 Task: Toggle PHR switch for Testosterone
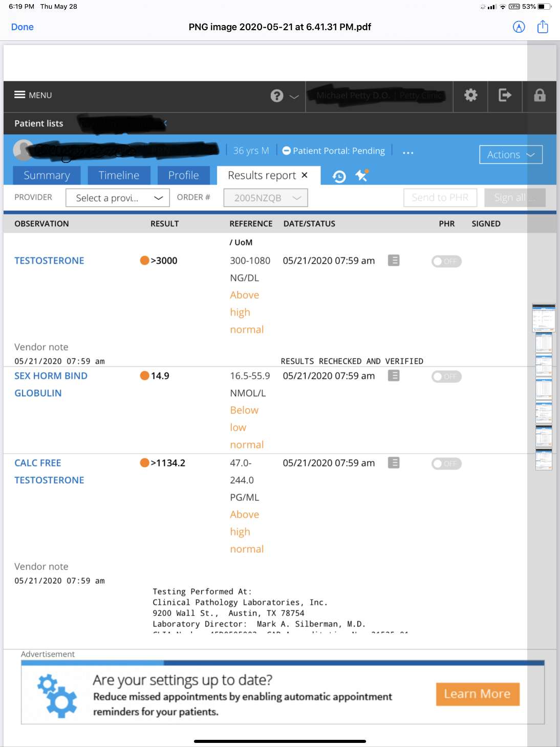[446, 262]
